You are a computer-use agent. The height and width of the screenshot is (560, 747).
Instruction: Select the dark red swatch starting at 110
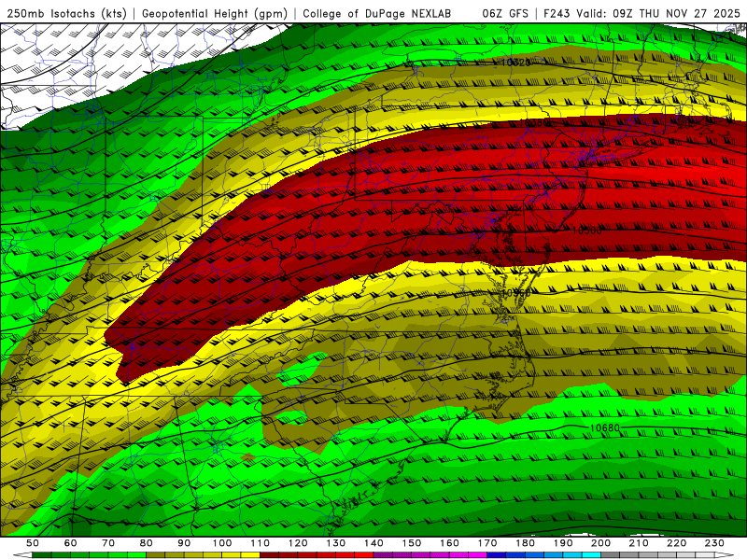point(269,555)
